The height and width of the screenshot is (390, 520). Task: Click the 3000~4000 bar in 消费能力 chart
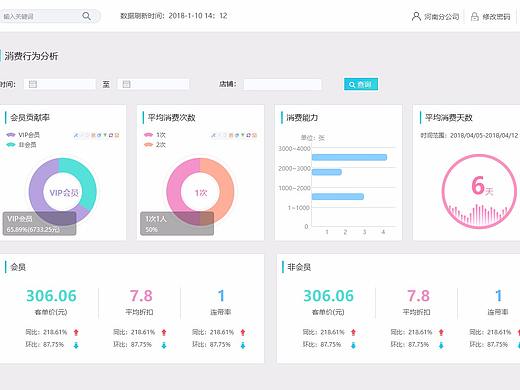coord(349,157)
